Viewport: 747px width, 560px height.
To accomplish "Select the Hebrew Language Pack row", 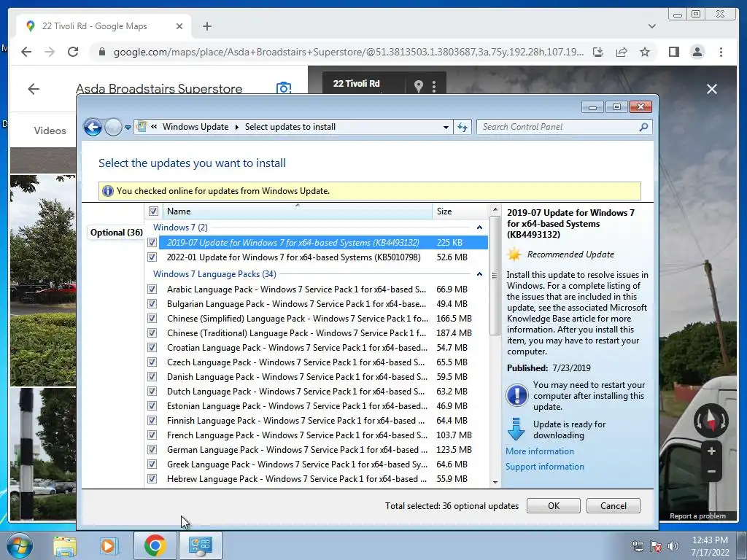I will 323,478.
